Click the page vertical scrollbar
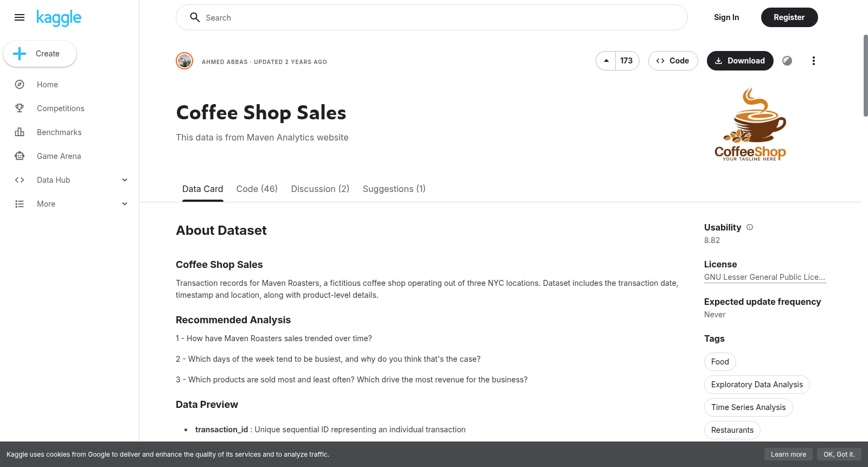This screenshot has height=467, width=868. 865,76
